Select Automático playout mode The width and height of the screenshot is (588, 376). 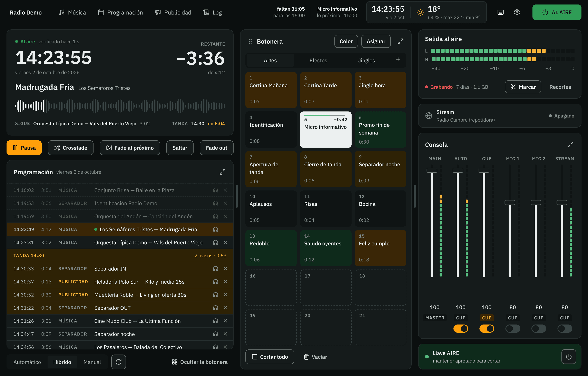[27, 362]
